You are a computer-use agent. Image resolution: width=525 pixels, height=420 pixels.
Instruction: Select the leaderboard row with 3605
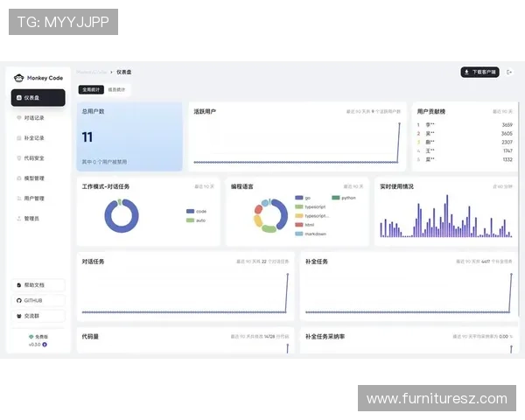point(465,133)
